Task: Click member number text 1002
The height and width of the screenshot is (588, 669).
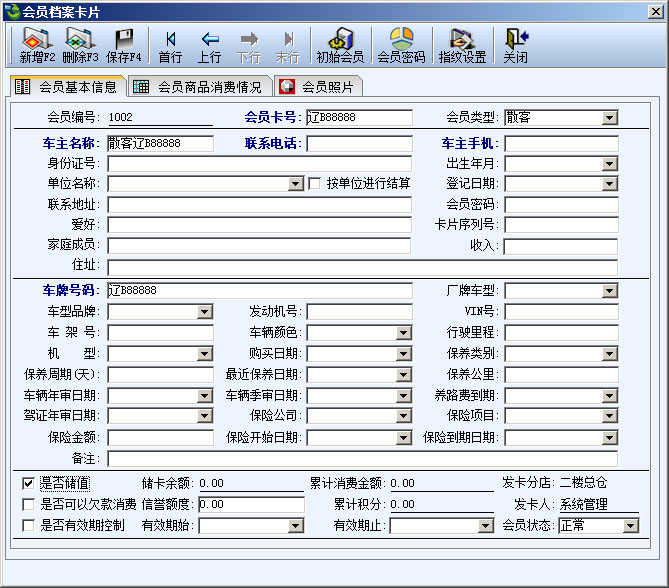Action: pyautogui.click(x=121, y=117)
